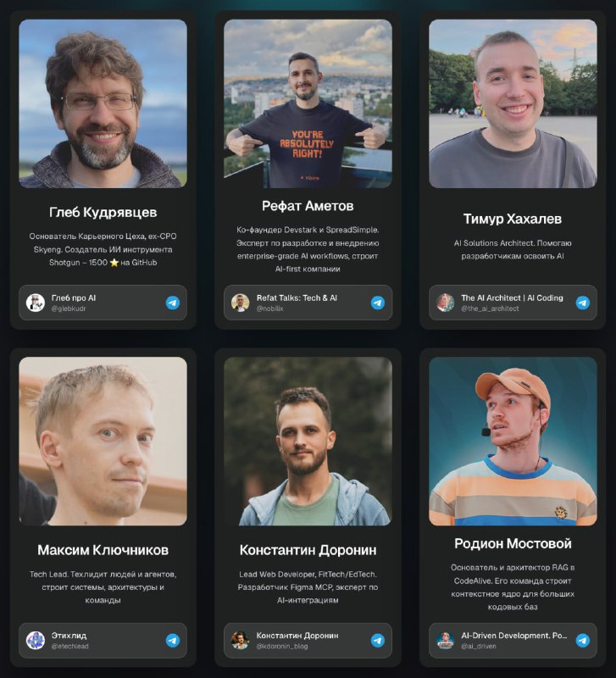
Task: Click photo of Глеб Кудрявцев
Action: (103, 103)
